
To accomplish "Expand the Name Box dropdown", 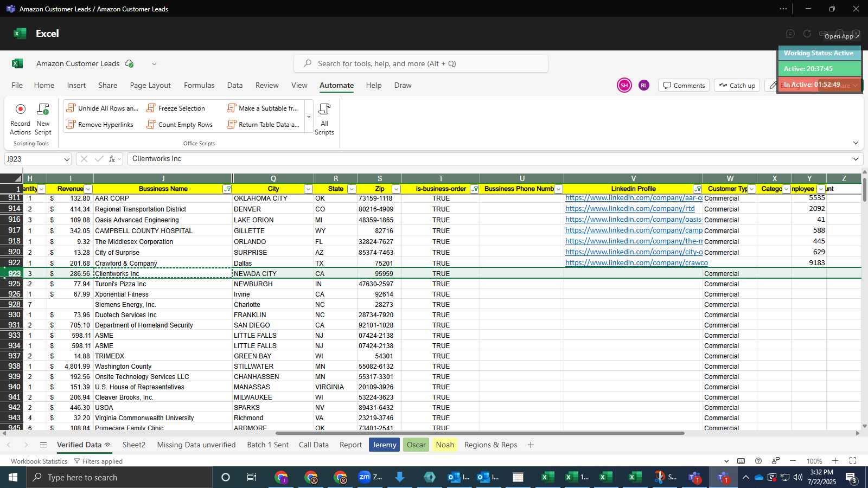I will pyautogui.click(x=67, y=159).
